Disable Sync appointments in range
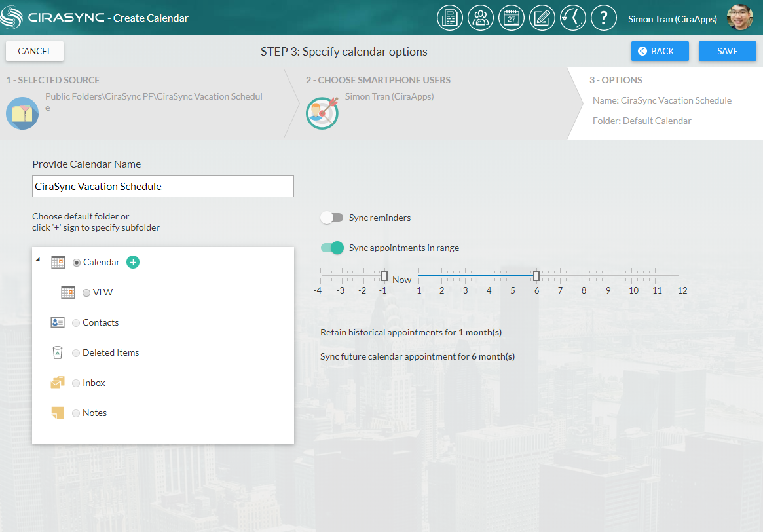Screen dimensions: 763x532 pos(332,248)
